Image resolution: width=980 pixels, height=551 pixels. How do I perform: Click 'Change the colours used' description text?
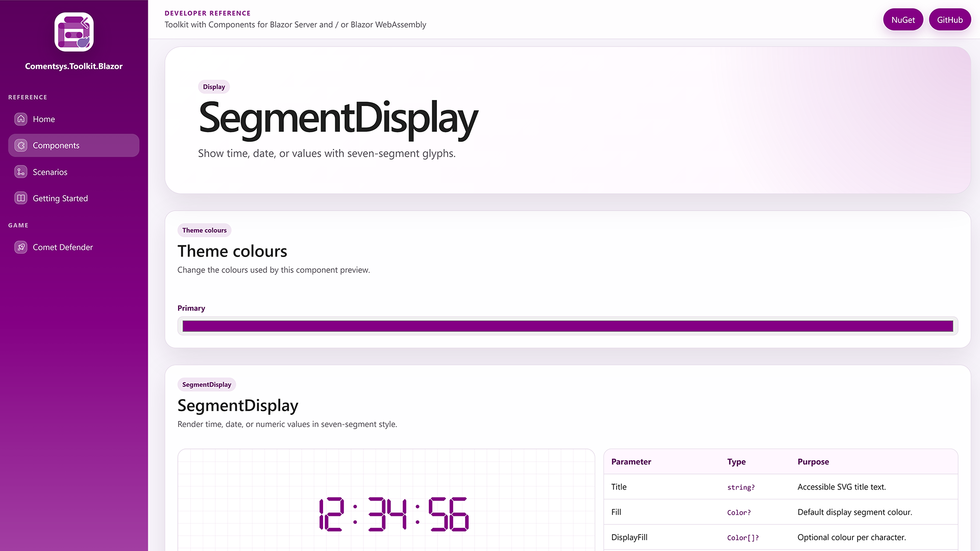[274, 270]
